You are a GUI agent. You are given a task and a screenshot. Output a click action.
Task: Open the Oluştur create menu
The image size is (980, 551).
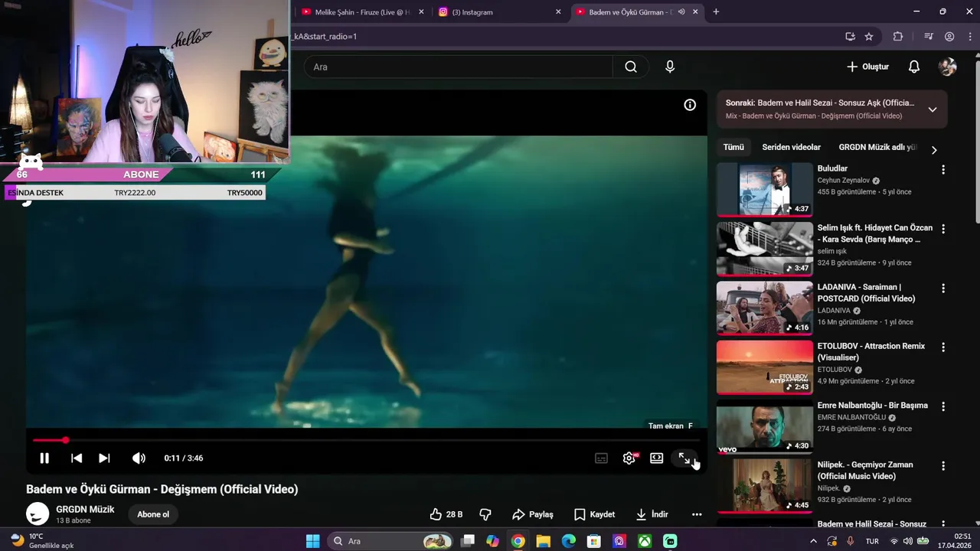coord(867,67)
